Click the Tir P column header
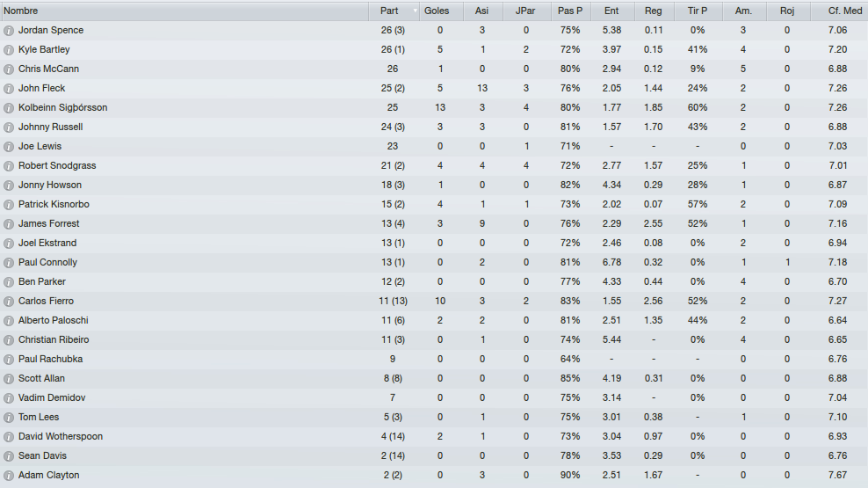This screenshot has width=868, height=488. tap(698, 11)
